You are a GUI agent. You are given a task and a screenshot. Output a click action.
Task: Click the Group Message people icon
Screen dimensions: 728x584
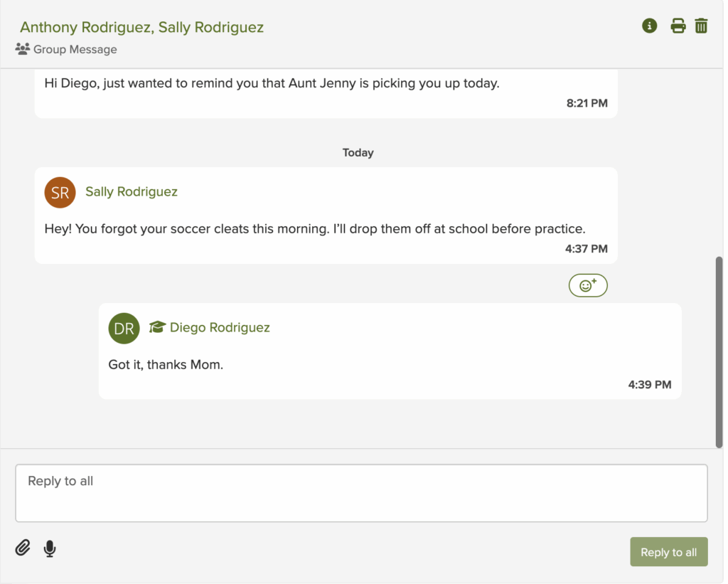pos(22,49)
